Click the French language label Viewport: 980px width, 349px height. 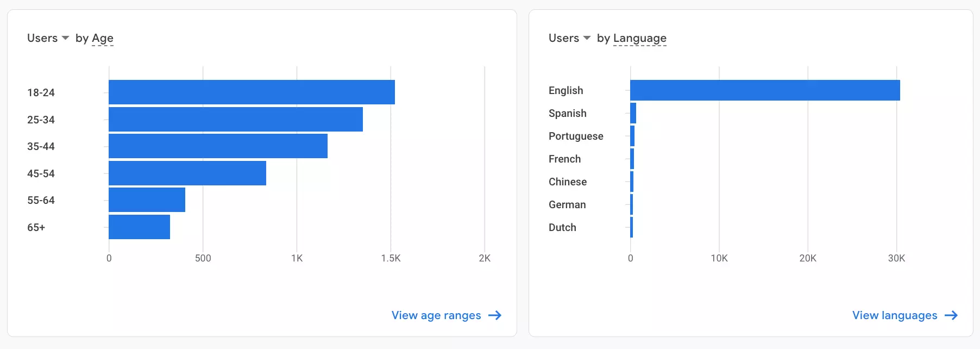(x=564, y=159)
